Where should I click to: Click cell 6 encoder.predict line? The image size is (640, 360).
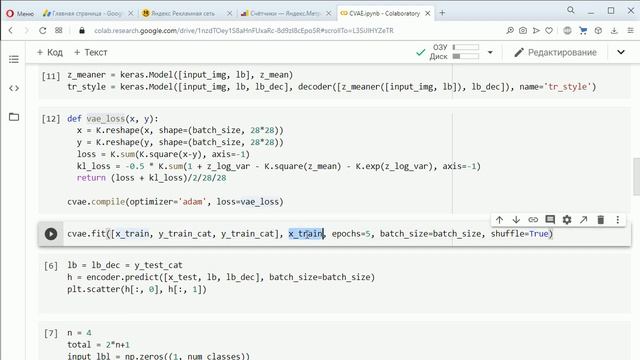click(x=221, y=277)
